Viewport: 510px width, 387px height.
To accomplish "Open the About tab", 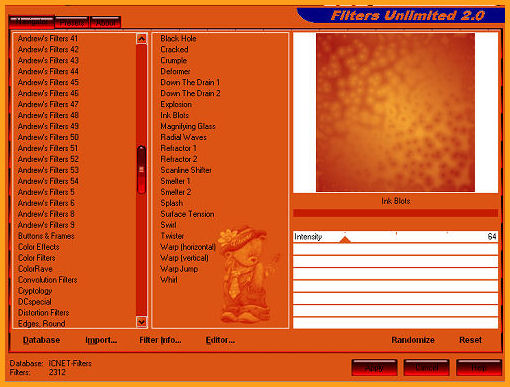I will click(x=105, y=23).
